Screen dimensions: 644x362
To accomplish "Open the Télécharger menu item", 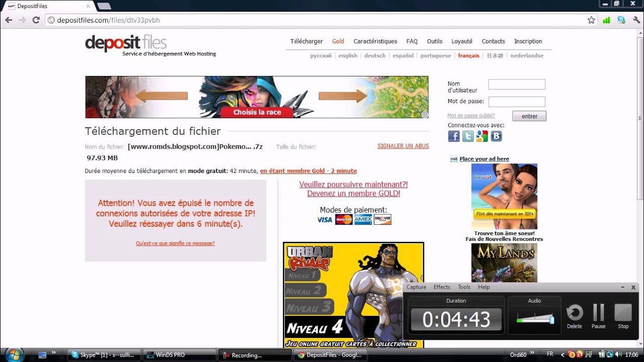I will [x=306, y=41].
